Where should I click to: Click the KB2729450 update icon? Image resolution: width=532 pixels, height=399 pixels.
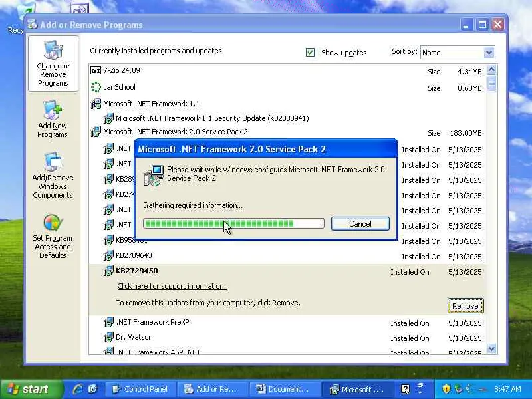click(108, 271)
